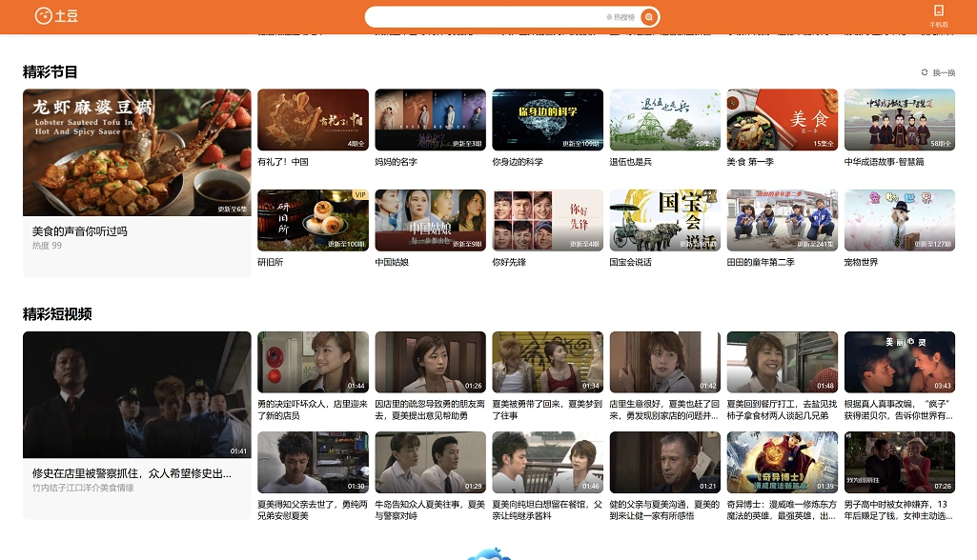The image size is (977, 560).
Task: Refresh shows with the 换一换 icon
Action: click(x=924, y=72)
